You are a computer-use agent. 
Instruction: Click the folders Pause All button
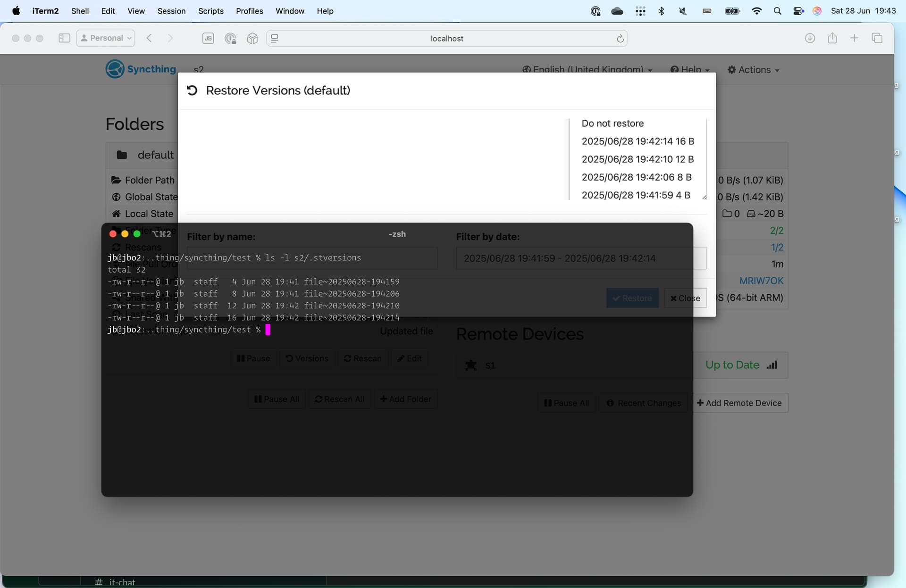click(x=277, y=399)
